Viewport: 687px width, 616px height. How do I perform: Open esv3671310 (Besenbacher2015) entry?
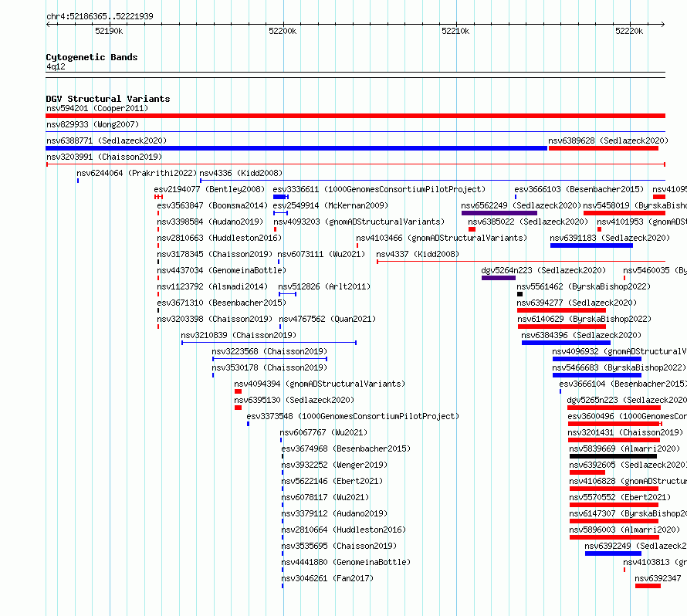click(x=222, y=303)
